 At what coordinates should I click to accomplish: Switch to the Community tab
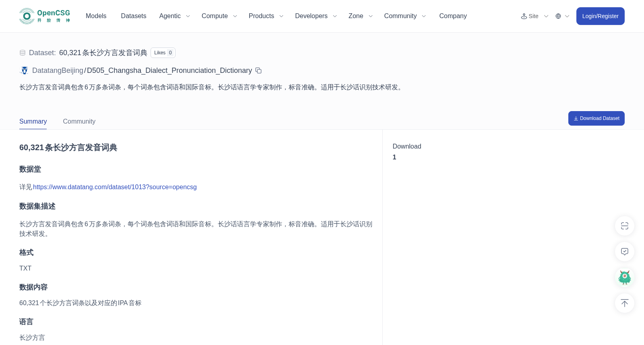coord(79,121)
